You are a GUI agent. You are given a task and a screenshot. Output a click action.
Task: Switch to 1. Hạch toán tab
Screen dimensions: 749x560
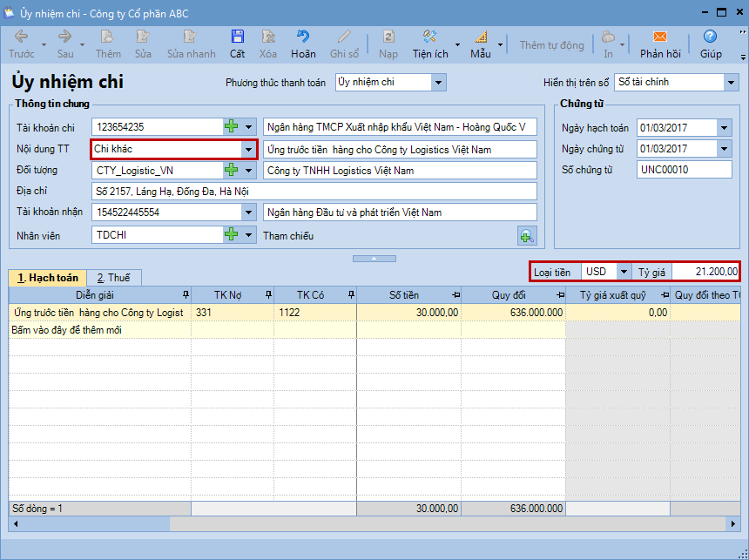point(47,278)
